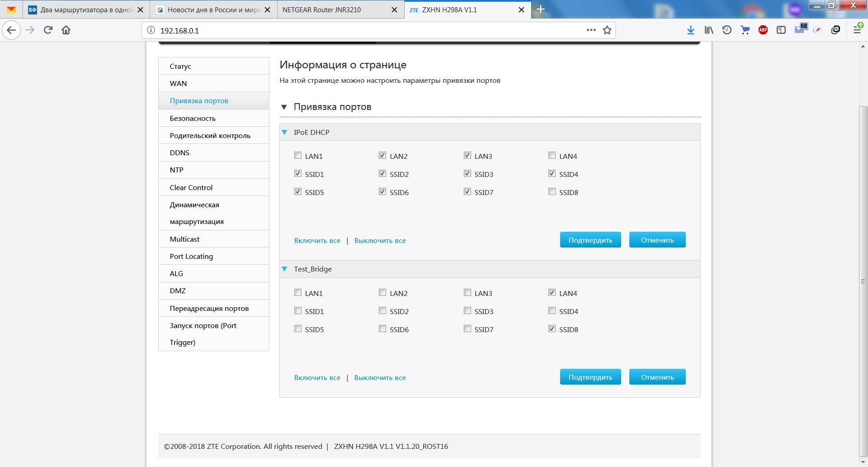Screen dimensions: 868x467
Task: Go to browser home page icon
Action: [x=66, y=30]
